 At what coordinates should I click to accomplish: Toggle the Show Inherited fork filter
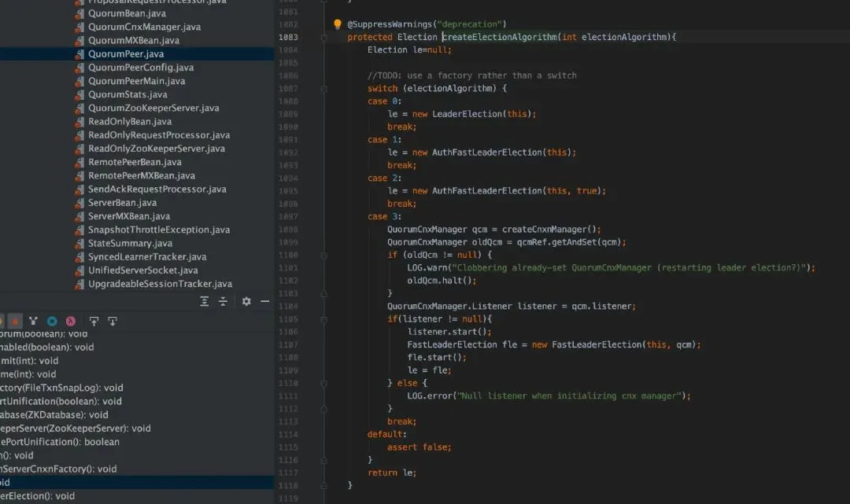click(x=33, y=321)
